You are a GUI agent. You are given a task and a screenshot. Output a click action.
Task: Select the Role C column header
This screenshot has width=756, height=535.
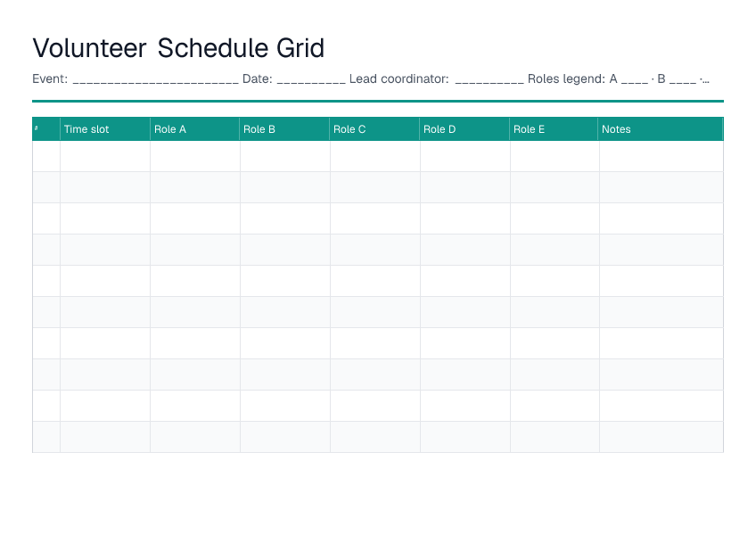pyautogui.click(x=374, y=129)
